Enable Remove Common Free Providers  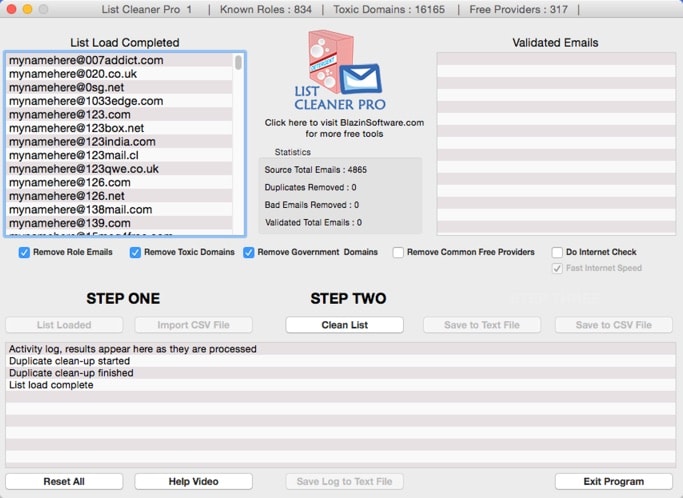pyautogui.click(x=398, y=252)
